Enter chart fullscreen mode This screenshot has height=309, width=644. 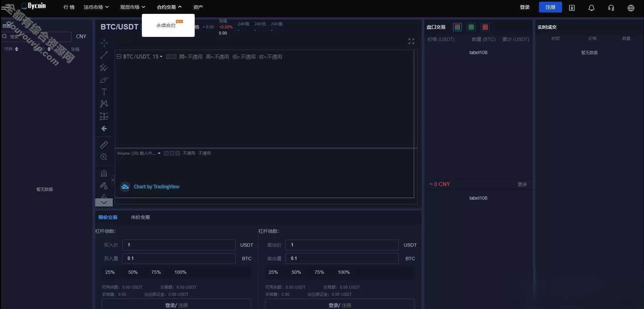[x=411, y=41]
